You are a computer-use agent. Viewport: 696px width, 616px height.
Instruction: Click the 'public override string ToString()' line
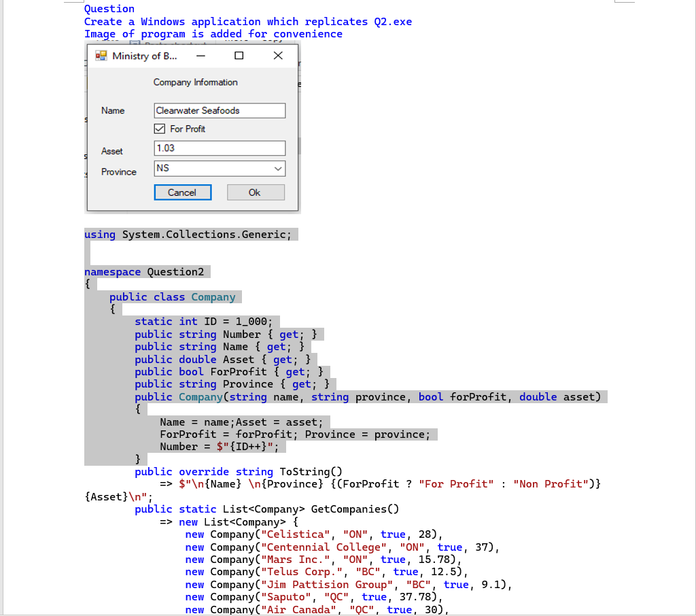[x=239, y=472]
